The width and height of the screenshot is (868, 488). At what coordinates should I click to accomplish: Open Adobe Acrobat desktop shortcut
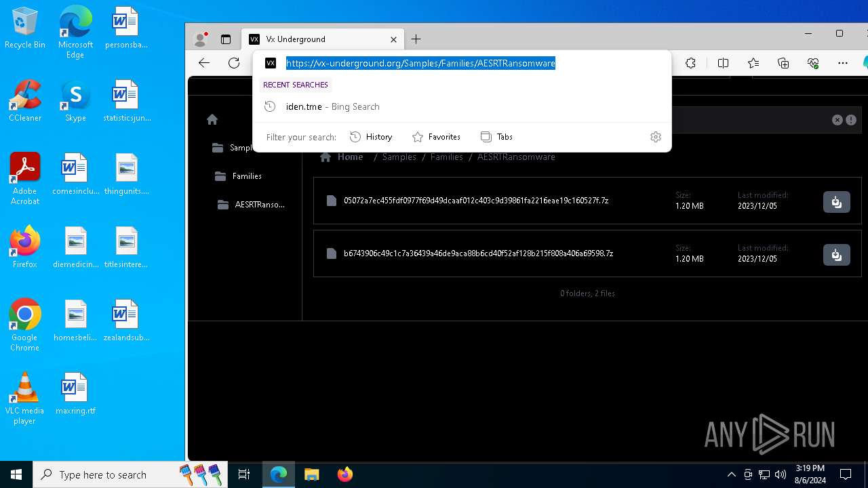click(x=25, y=178)
